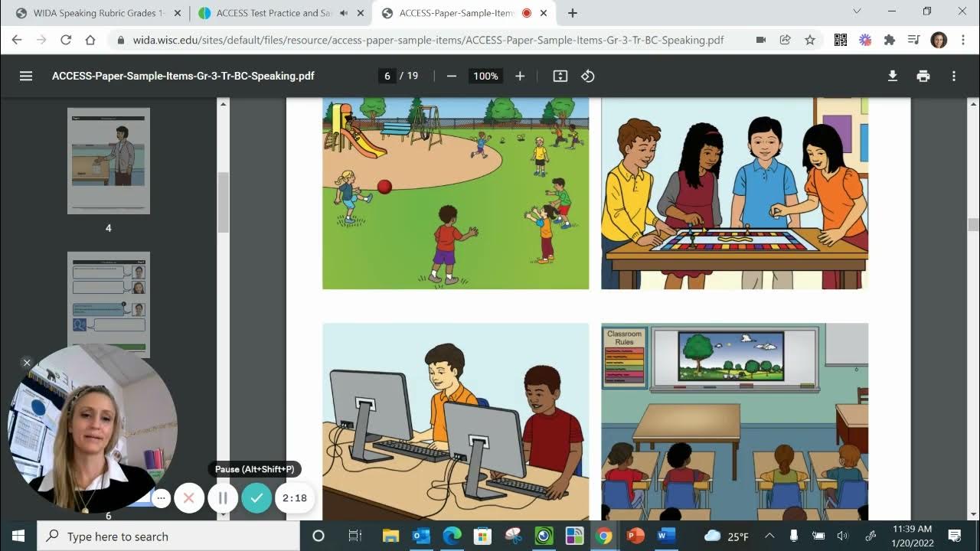The image size is (980, 551).
Task: Select page 5 thumbnail in sidebar
Action: pos(108,305)
